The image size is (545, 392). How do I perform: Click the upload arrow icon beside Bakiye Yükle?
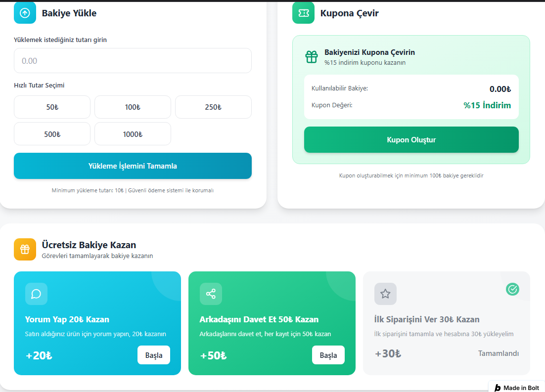pyautogui.click(x=25, y=13)
